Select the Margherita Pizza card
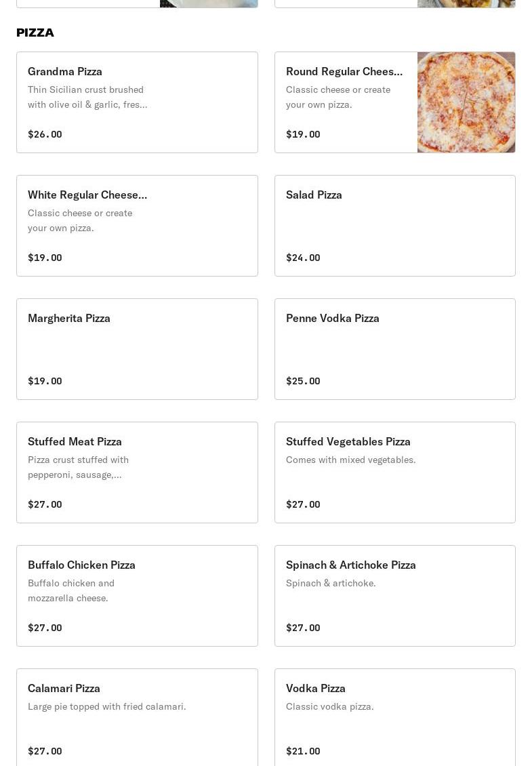This screenshot has height=766, width=532. pyautogui.click(x=137, y=349)
